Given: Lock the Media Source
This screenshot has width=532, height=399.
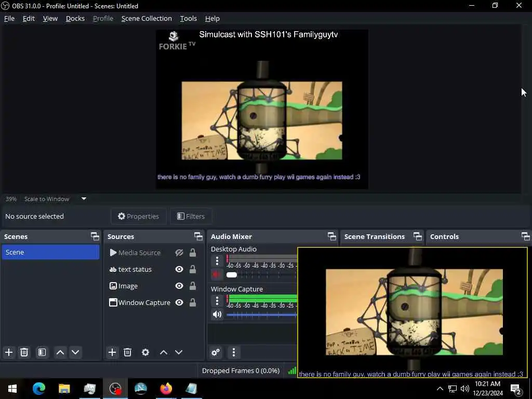Looking at the screenshot, I should [192, 252].
